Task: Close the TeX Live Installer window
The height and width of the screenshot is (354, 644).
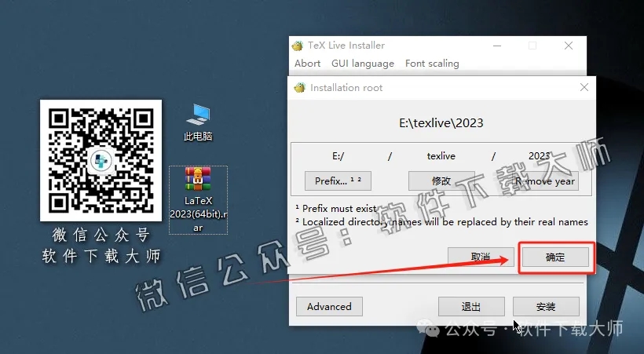Action: click(569, 46)
